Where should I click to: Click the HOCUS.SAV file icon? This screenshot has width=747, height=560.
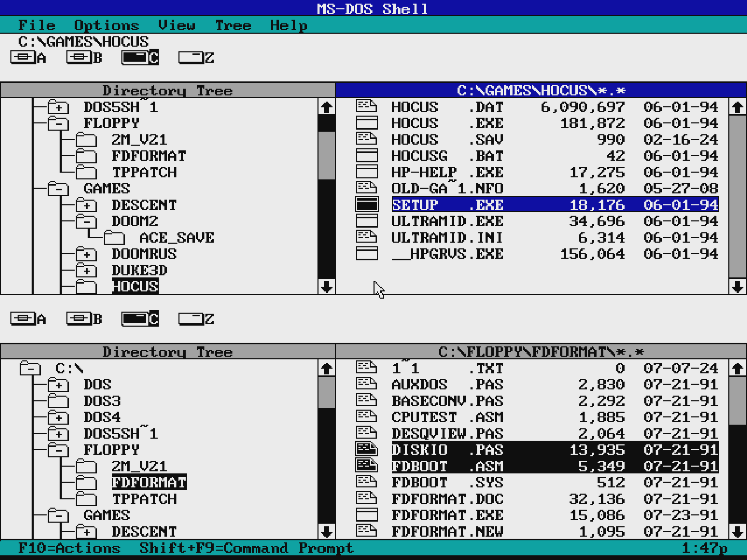tap(367, 139)
